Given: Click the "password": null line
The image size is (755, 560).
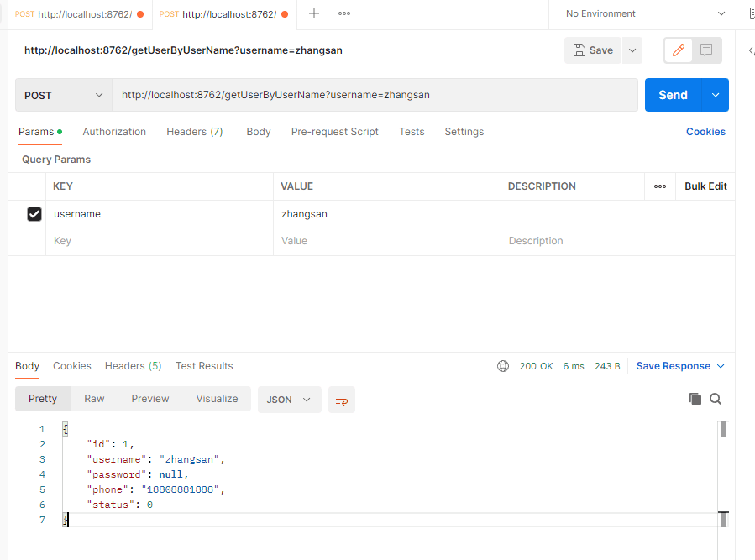Looking at the screenshot, I should coord(137,474).
